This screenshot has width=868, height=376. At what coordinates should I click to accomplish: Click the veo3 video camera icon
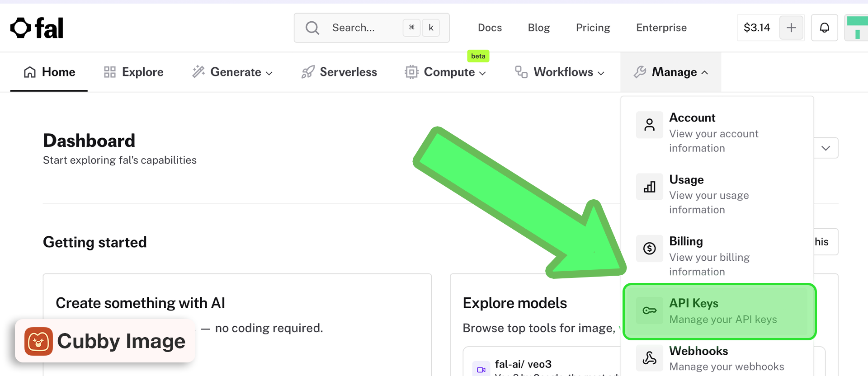click(481, 370)
